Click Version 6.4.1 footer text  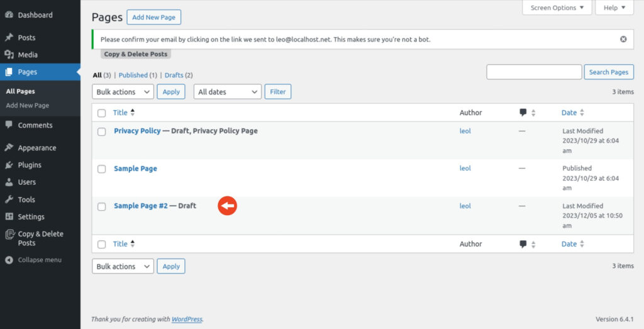click(x=614, y=319)
